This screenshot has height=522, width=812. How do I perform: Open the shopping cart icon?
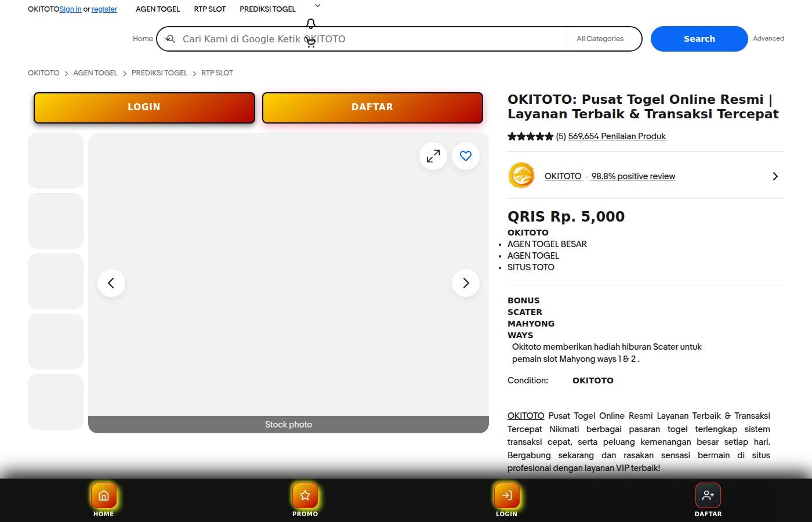click(x=311, y=43)
